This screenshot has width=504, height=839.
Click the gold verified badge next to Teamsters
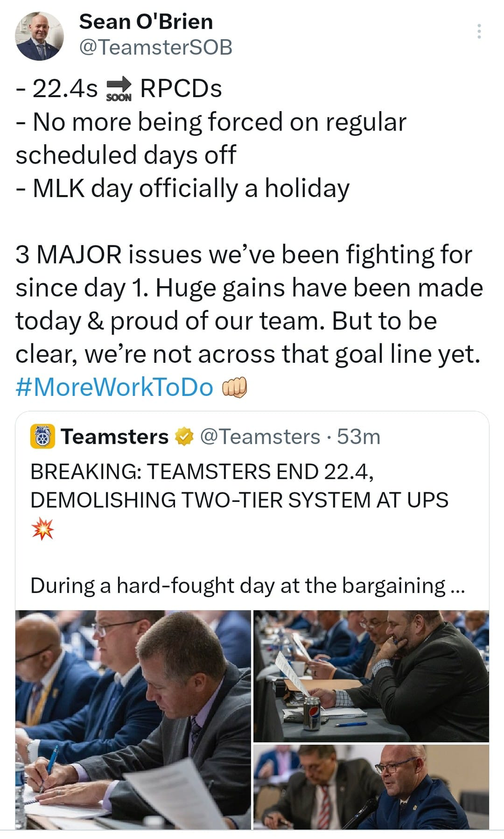pyautogui.click(x=184, y=436)
